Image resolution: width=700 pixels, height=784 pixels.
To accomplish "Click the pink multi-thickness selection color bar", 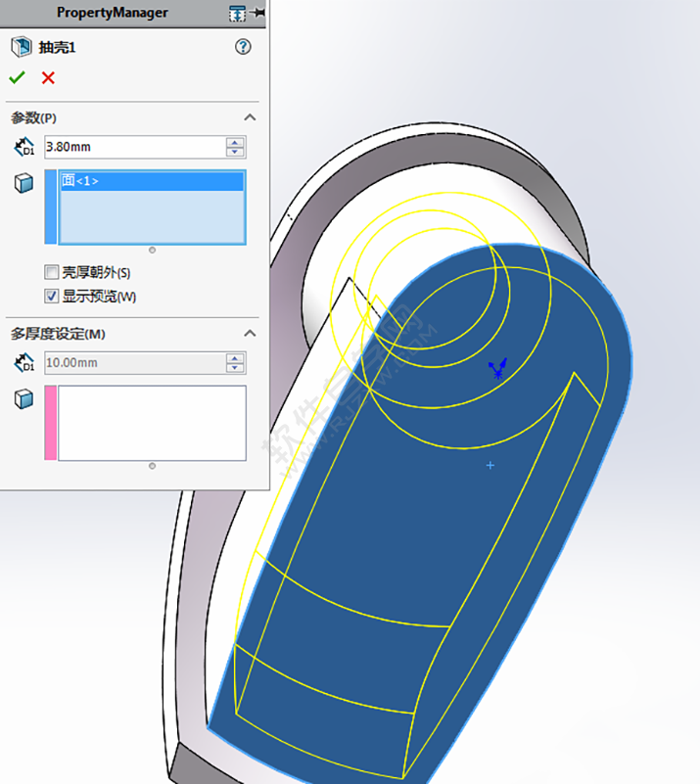I will point(51,423).
